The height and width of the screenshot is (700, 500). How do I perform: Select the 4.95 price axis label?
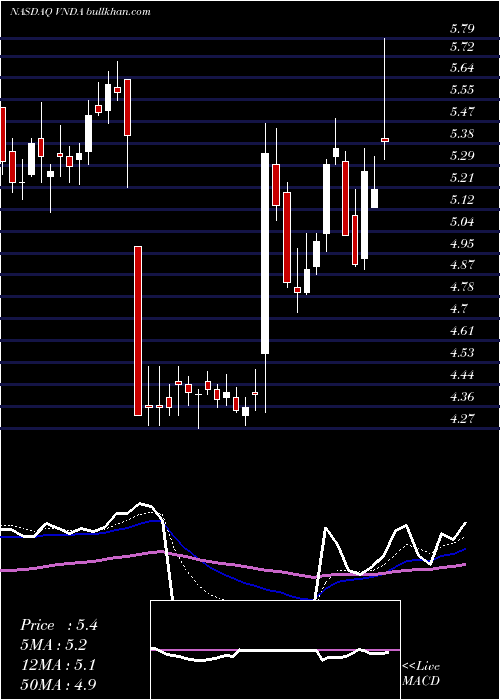pos(462,243)
